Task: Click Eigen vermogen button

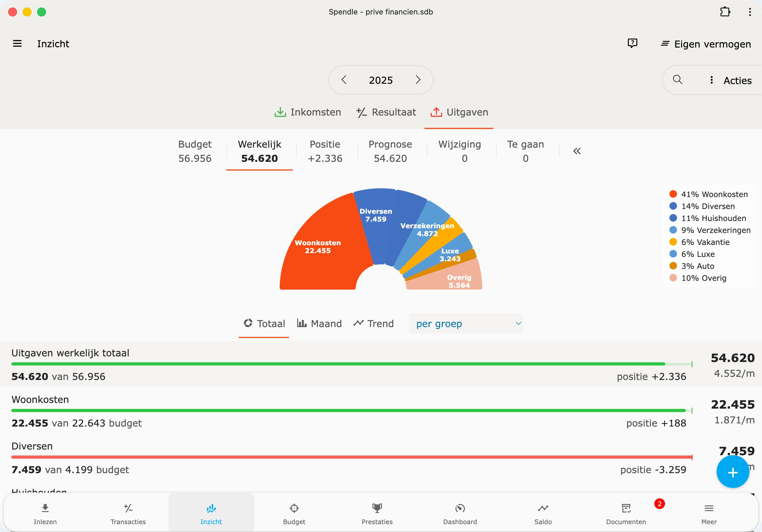Action: click(706, 44)
